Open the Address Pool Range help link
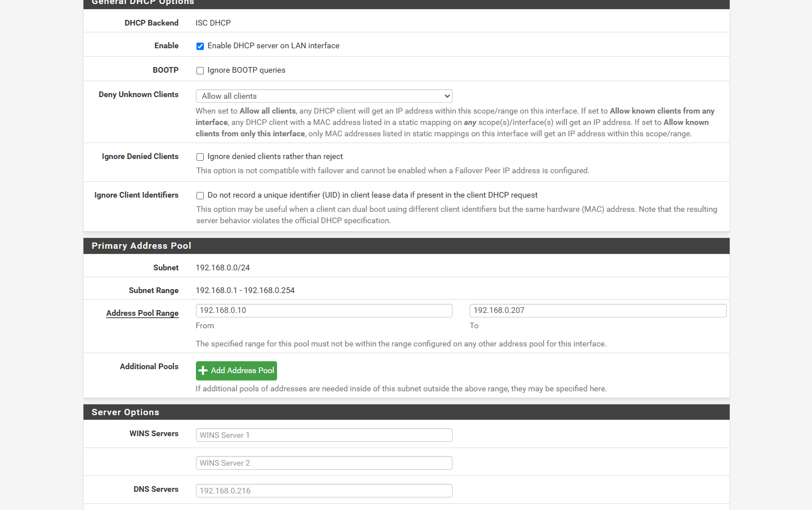This screenshot has height=510, width=812. [x=142, y=313]
